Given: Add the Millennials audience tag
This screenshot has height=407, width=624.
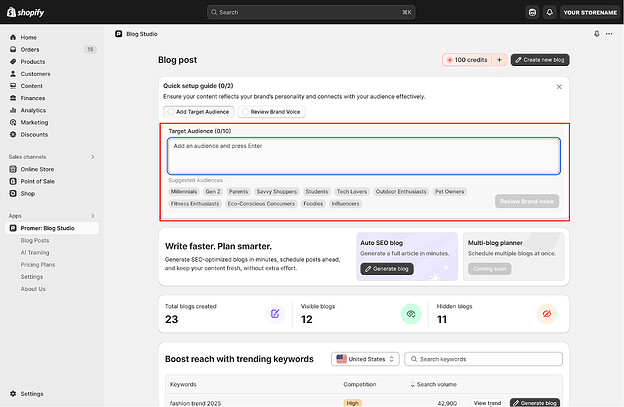Looking at the screenshot, I should [184, 192].
